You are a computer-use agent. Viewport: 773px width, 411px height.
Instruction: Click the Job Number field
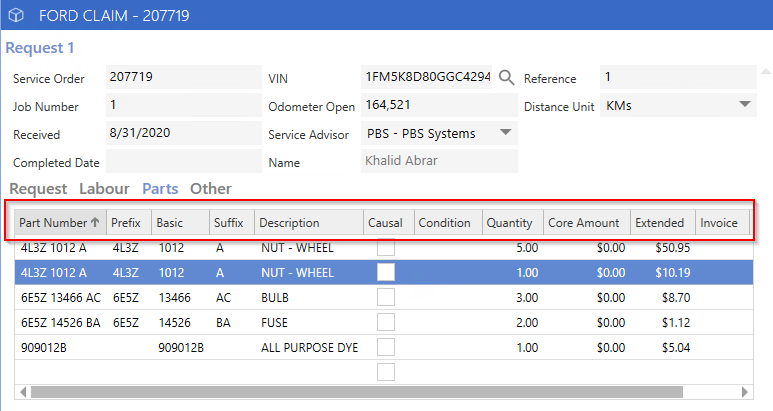[183, 105]
